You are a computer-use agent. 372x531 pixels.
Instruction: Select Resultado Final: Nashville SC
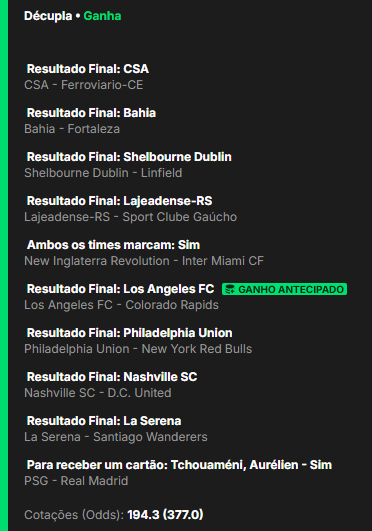[x=112, y=377]
